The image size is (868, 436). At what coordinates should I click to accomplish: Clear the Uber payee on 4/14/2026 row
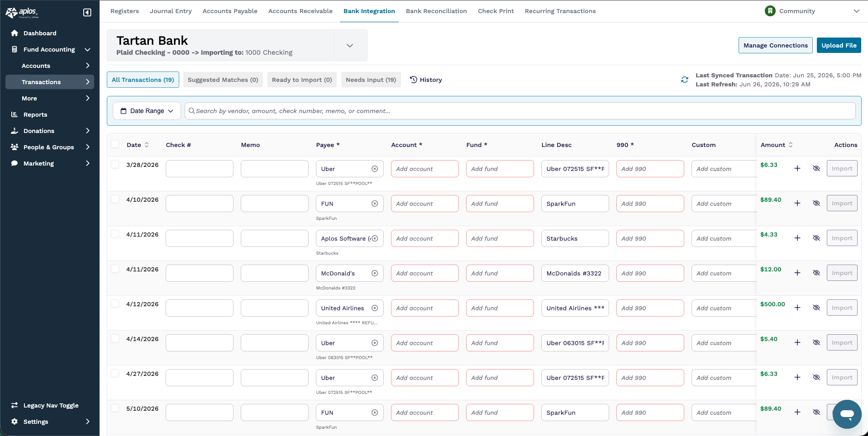point(375,343)
